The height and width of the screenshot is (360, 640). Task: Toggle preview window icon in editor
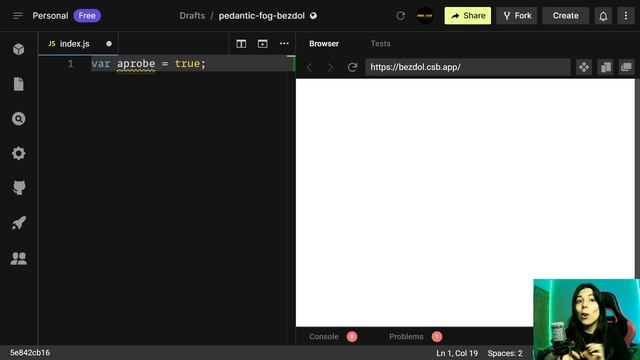coord(262,44)
